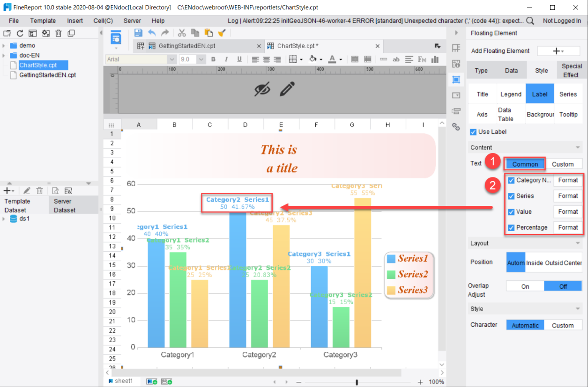Open the Template menu
The height and width of the screenshot is (387, 588).
point(43,21)
